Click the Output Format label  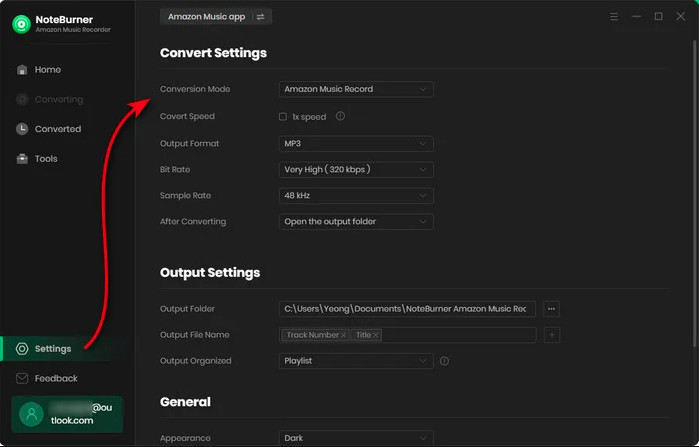189,144
